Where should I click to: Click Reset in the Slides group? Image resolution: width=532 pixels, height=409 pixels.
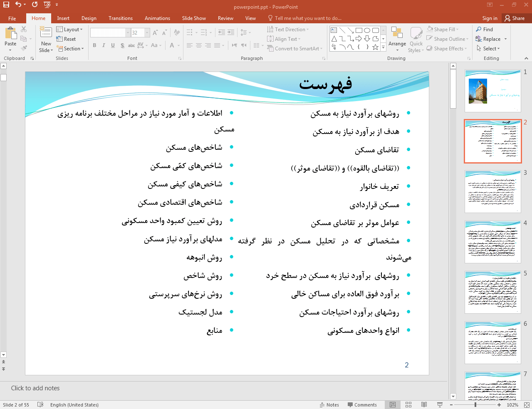[67, 39]
